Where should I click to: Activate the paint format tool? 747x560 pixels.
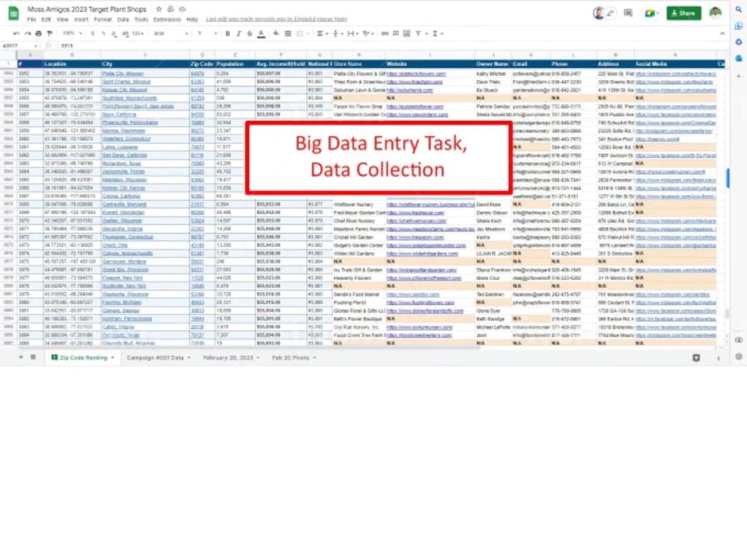point(49,34)
